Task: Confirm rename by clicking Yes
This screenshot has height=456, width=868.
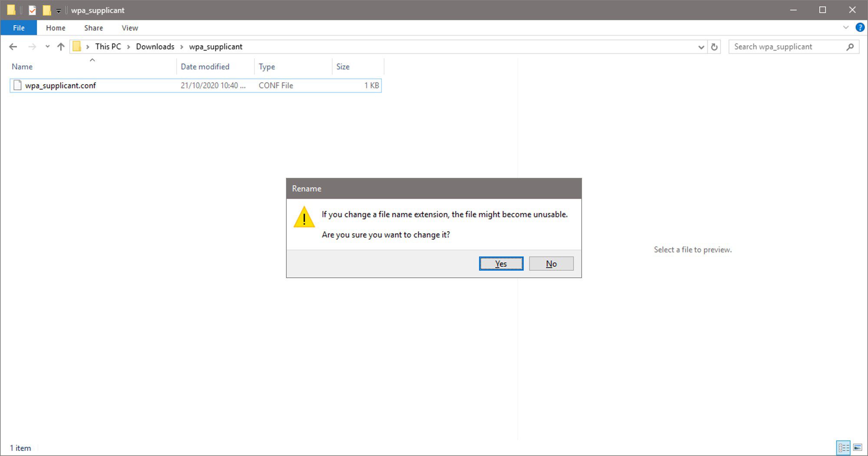Action: point(501,263)
